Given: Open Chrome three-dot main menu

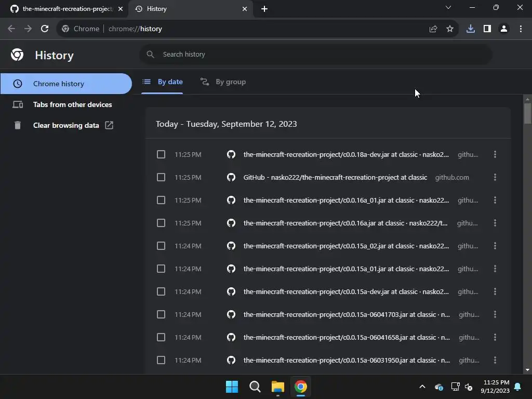Looking at the screenshot, I should point(521,29).
